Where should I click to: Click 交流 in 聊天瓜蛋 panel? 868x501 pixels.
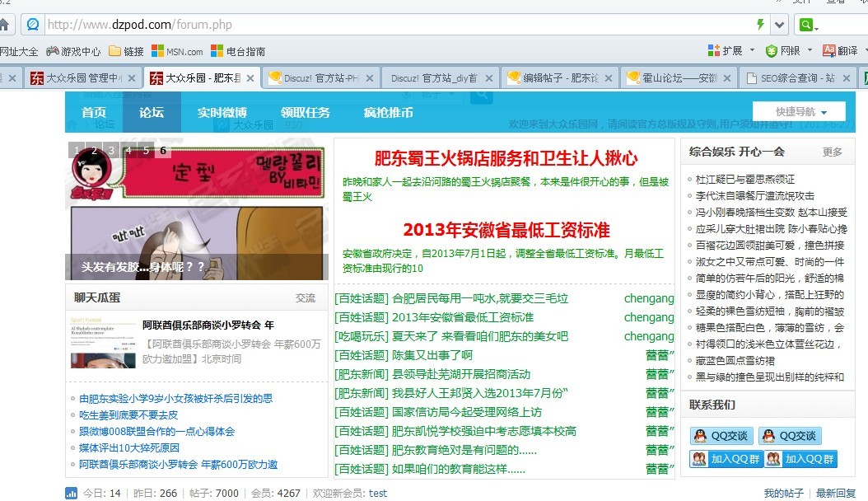click(305, 297)
